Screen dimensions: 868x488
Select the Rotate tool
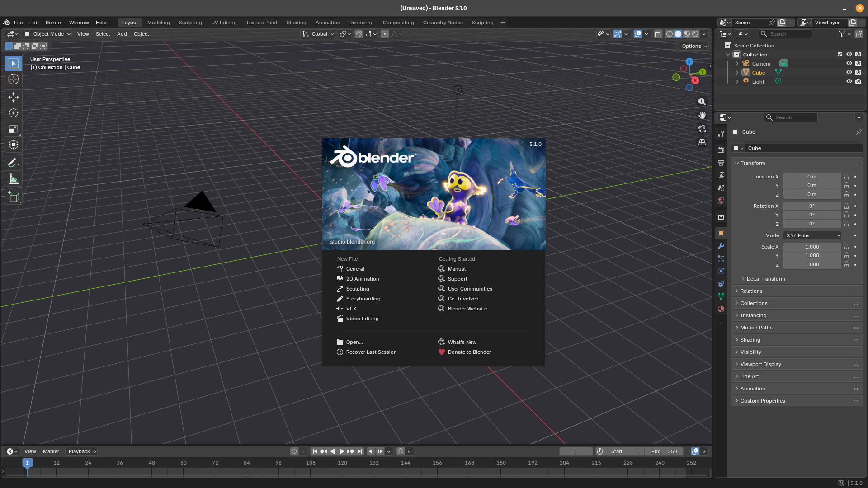tap(14, 113)
